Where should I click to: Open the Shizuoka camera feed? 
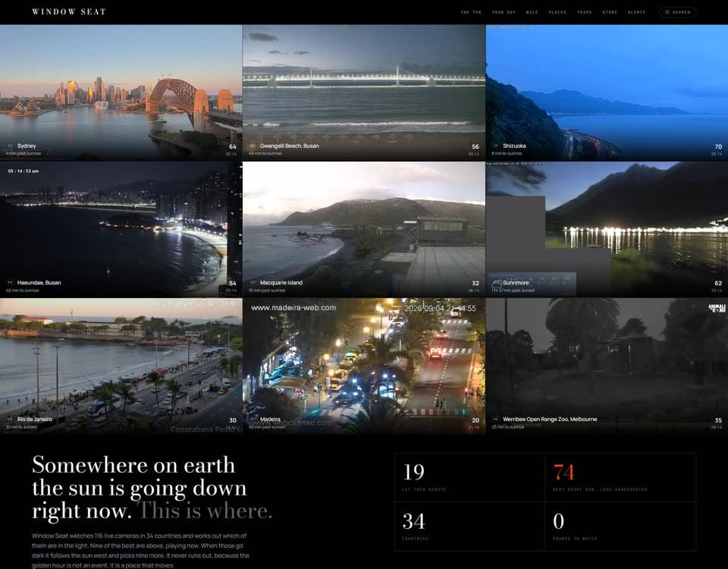point(607,93)
